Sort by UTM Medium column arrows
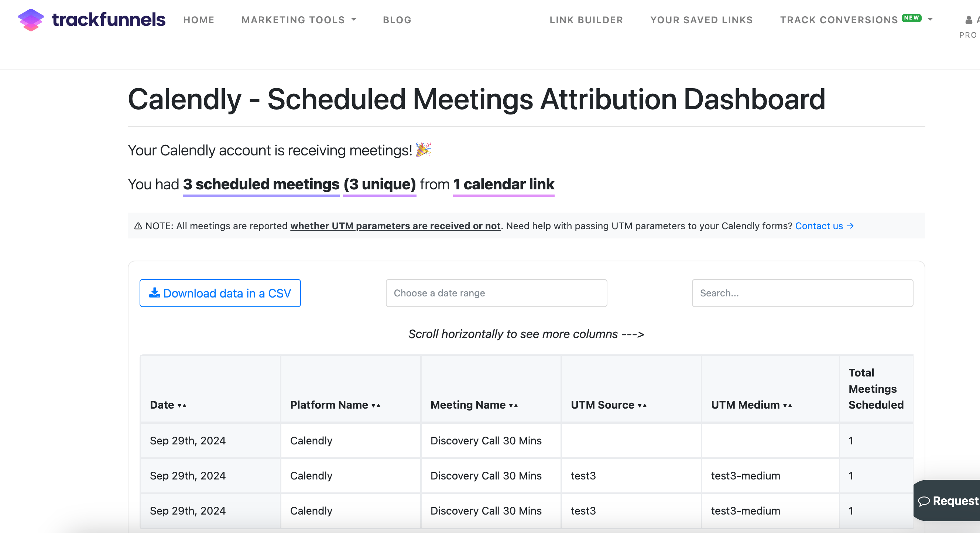 [788, 405]
